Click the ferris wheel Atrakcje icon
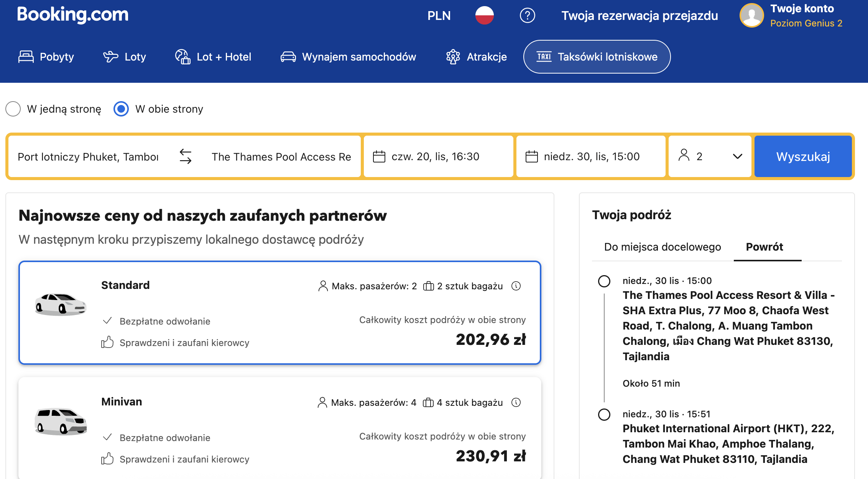Viewport: 868px width, 479px height. 453,57
